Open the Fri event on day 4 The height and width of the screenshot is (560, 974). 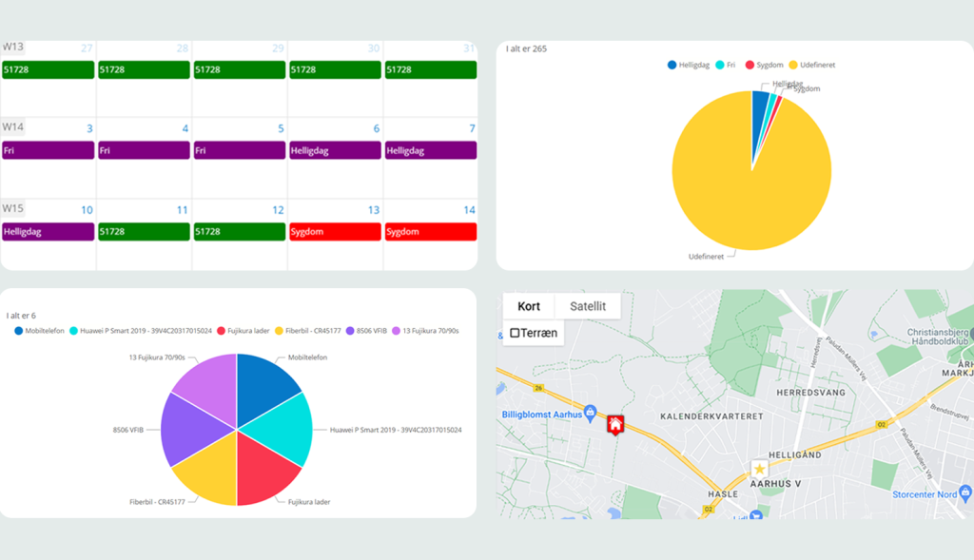pyautogui.click(x=144, y=151)
